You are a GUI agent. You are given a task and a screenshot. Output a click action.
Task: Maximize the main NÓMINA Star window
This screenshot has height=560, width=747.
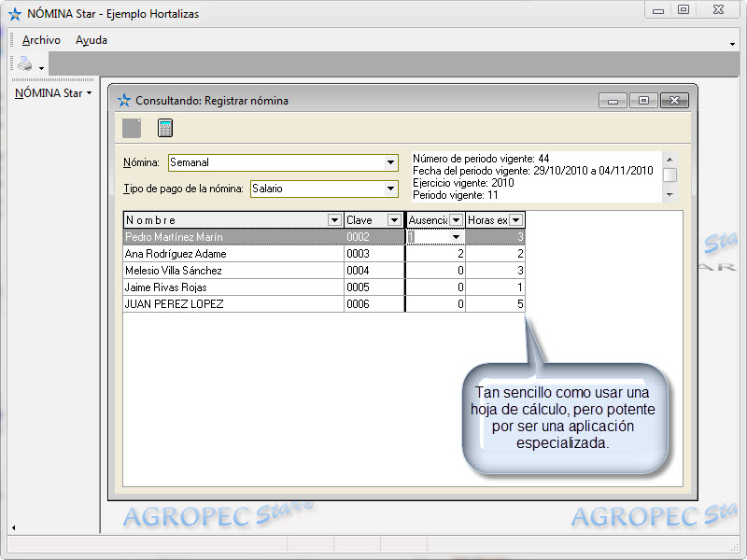click(x=684, y=10)
